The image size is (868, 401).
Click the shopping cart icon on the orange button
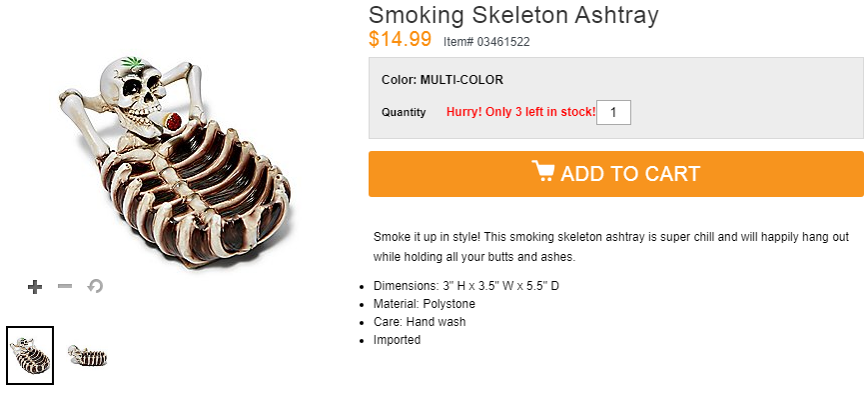click(x=543, y=171)
